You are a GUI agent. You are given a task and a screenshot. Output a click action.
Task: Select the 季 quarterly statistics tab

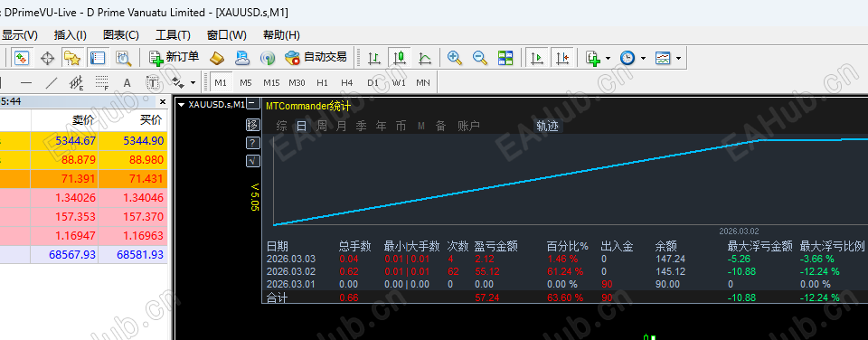pos(362,127)
